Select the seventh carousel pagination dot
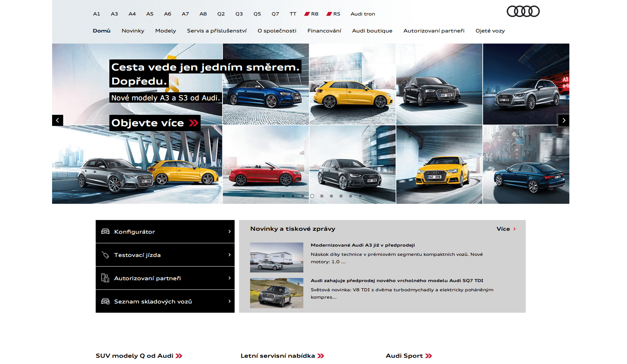This screenshot has width=627, height=364. (341, 196)
